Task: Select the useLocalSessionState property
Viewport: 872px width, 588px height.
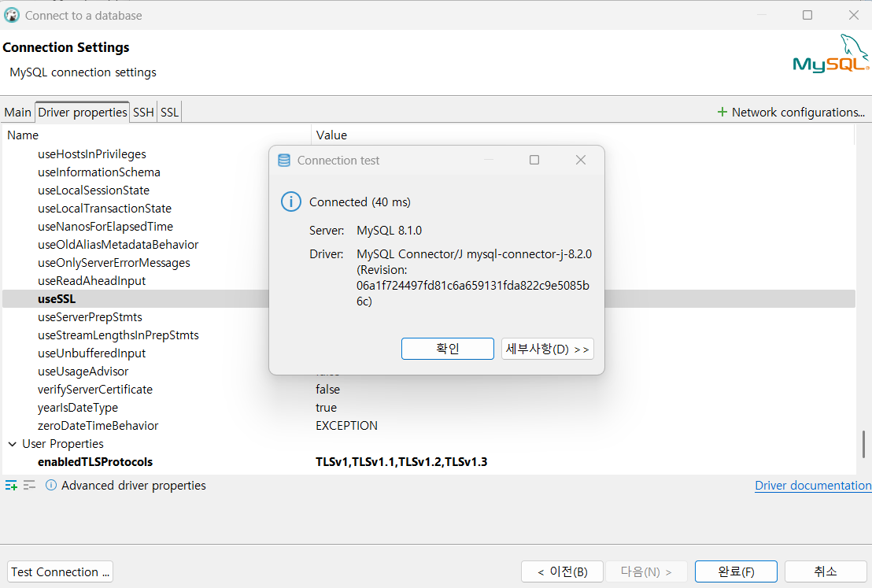Action: tap(94, 190)
